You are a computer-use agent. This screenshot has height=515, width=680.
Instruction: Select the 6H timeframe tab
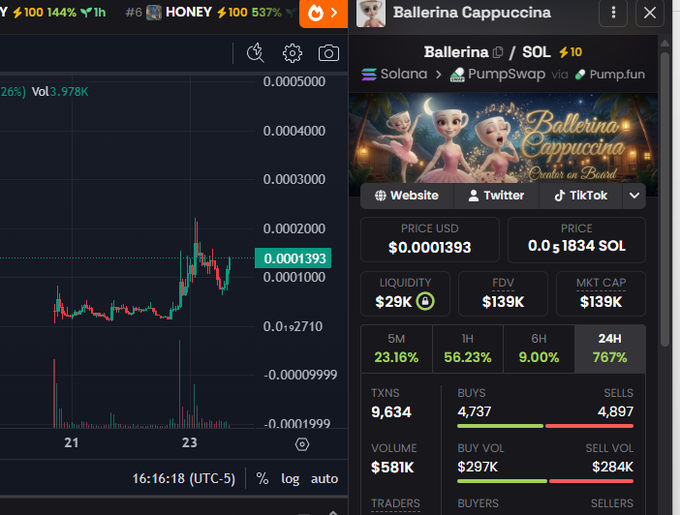point(539,349)
